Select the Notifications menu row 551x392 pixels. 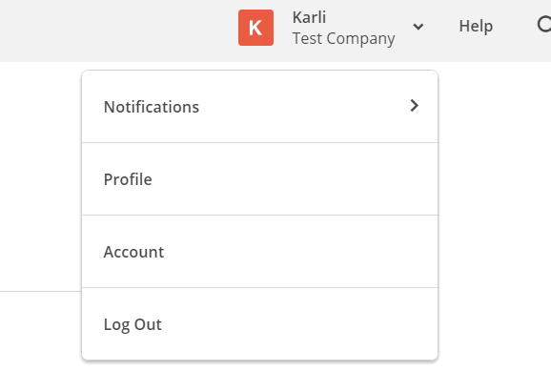pyautogui.click(x=259, y=107)
